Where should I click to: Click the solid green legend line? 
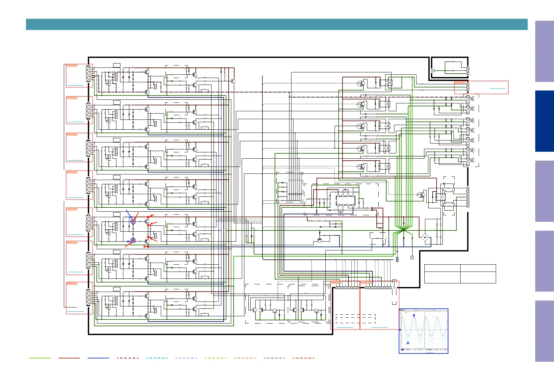click(40, 358)
